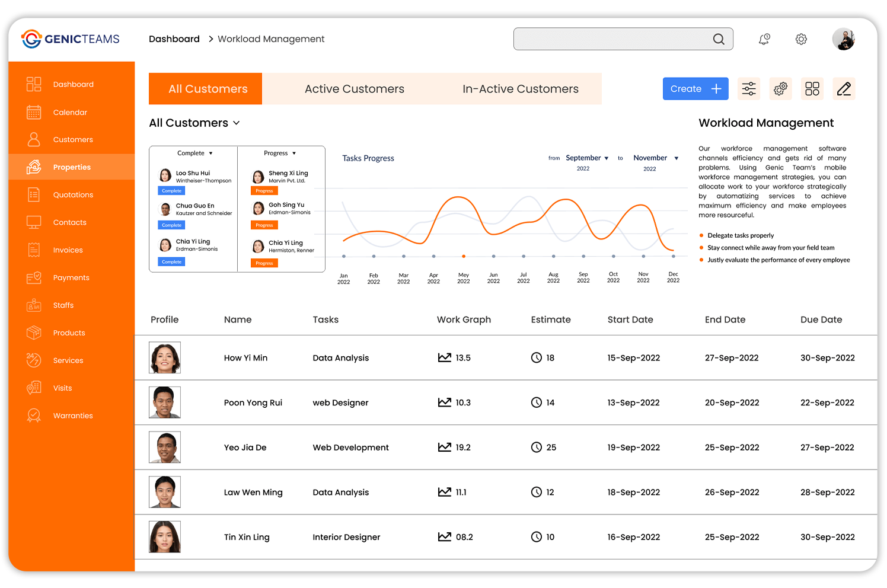Expand the Complete column dropdown
The width and height of the screenshot is (887, 588).
click(195, 153)
